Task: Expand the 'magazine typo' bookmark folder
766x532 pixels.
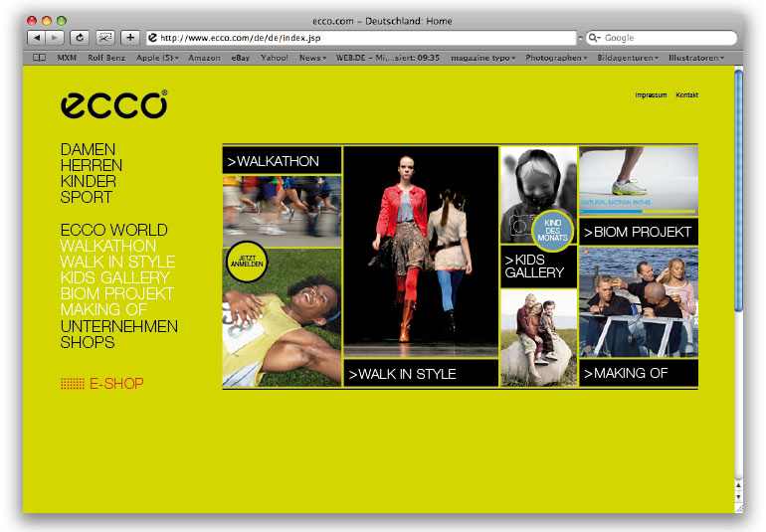Action: point(482,58)
